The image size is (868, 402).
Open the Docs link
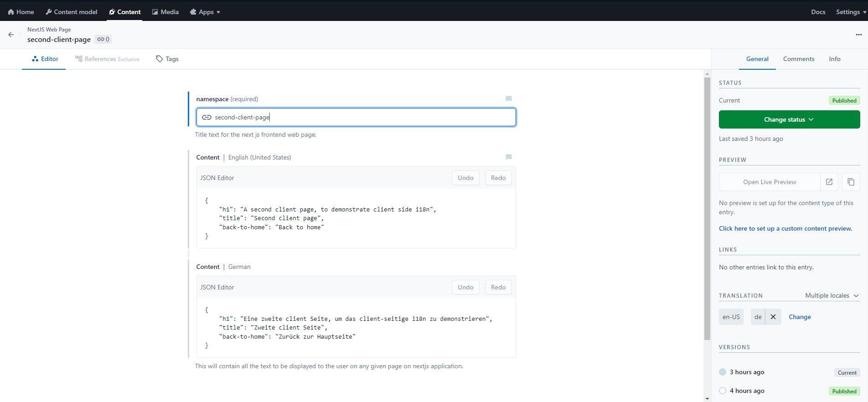pyautogui.click(x=818, y=12)
